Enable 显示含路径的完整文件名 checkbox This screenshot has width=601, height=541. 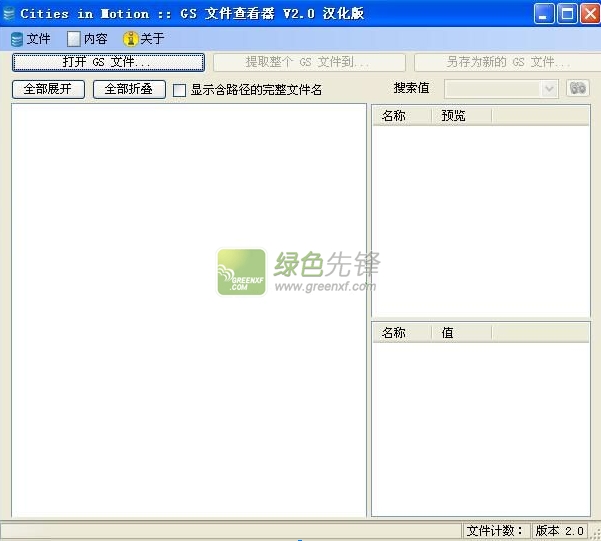point(179,90)
